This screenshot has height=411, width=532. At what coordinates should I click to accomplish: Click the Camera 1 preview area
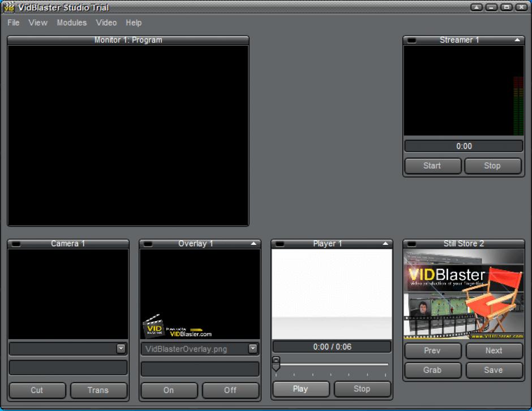click(x=68, y=294)
